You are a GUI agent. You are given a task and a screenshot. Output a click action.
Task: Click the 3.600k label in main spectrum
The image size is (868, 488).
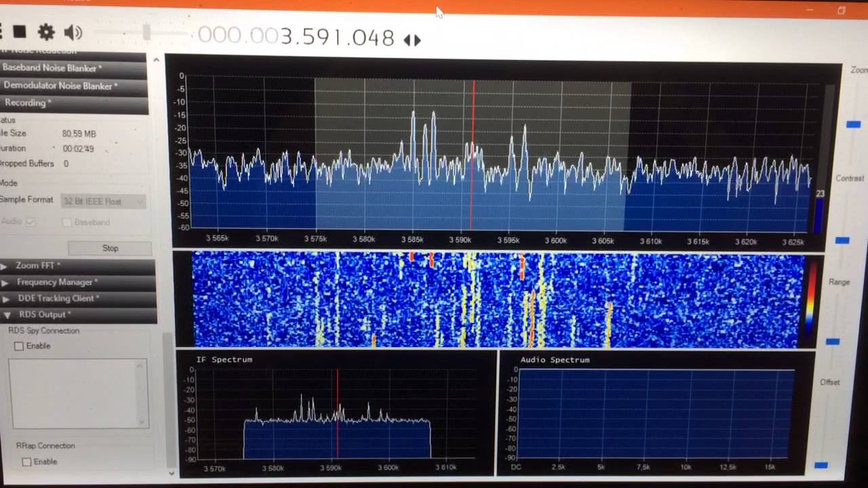pyautogui.click(x=555, y=240)
